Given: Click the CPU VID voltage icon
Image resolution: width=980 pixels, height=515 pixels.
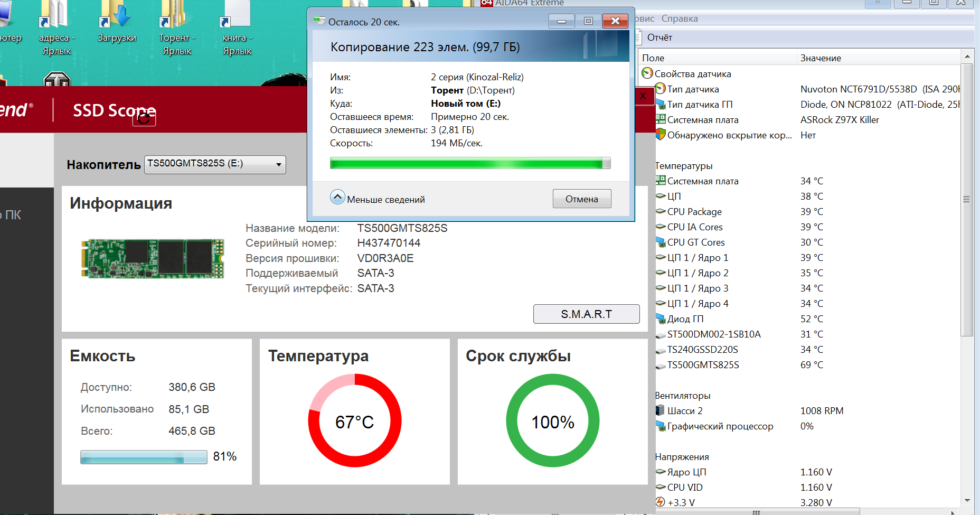Looking at the screenshot, I should click(661, 487).
